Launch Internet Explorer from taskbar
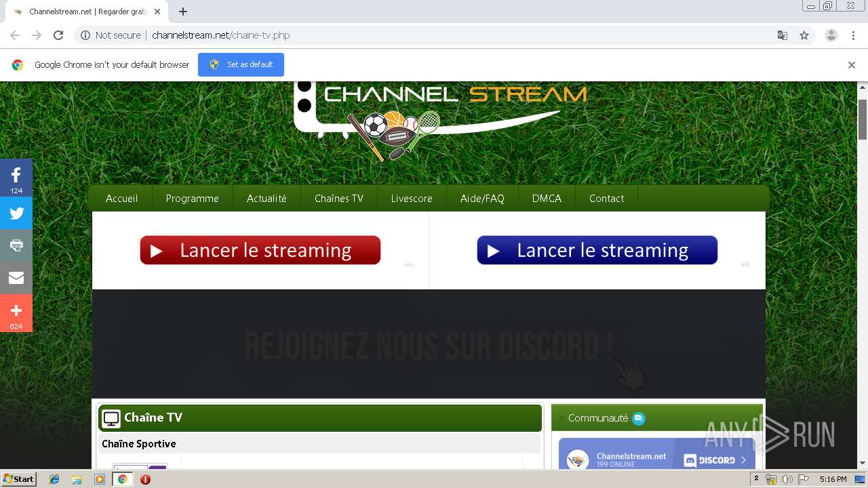Viewport: 868px width, 488px height. pos(54,479)
